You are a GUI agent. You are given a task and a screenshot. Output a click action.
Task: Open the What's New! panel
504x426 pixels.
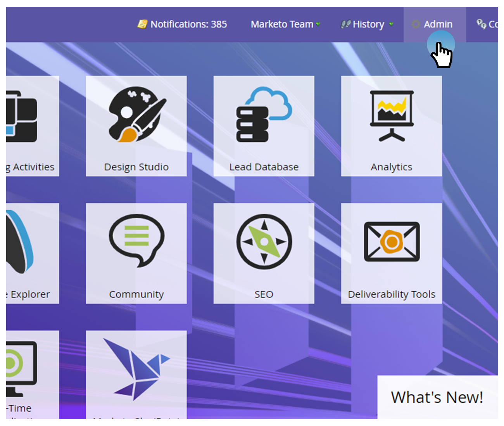[437, 397]
